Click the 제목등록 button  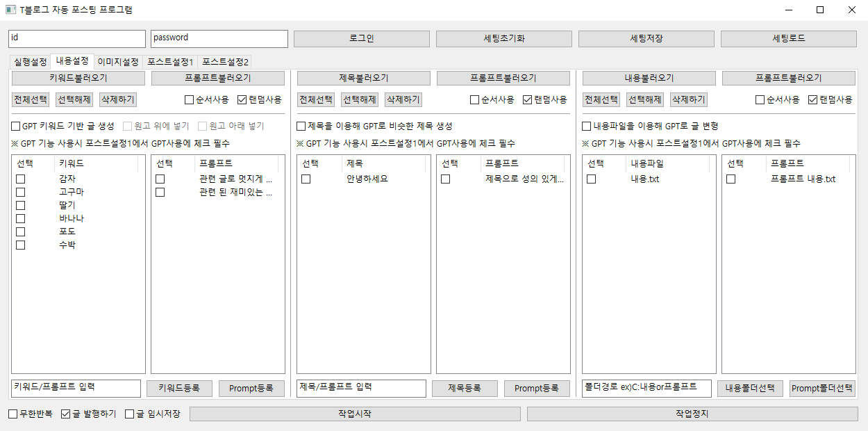[x=465, y=389]
